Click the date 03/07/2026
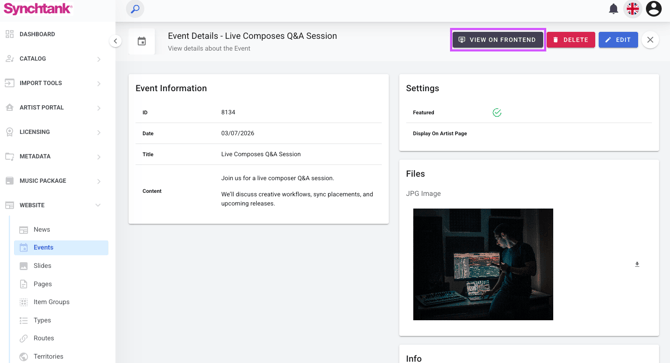The height and width of the screenshot is (363, 670). coord(238,133)
